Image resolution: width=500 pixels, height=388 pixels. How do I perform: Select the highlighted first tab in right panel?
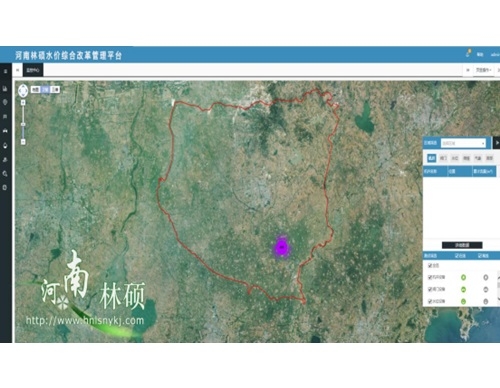point(432,158)
